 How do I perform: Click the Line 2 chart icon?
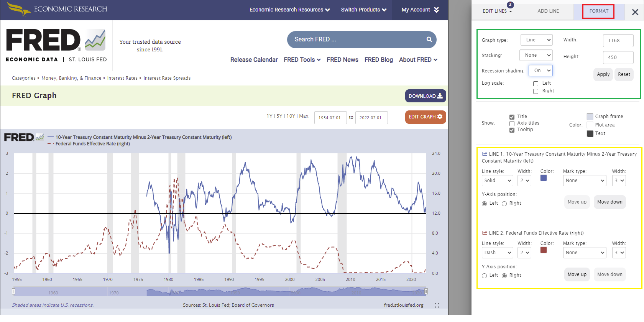485,233
